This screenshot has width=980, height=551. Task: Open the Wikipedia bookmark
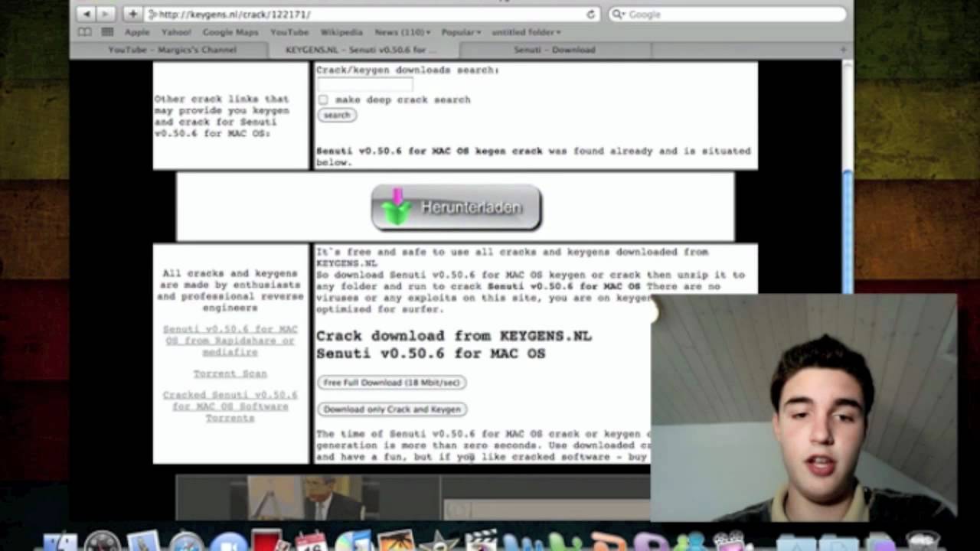click(x=341, y=32)
